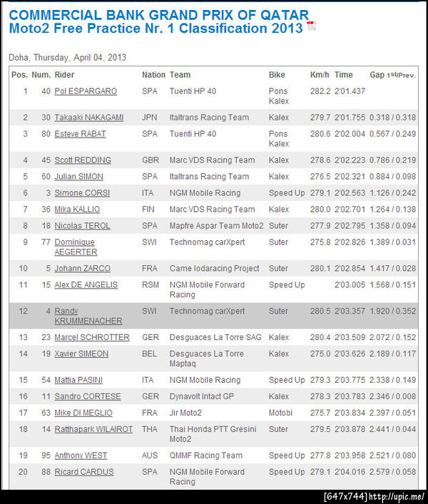Open Anthony WEST rider link

click(x=80, y=456)
